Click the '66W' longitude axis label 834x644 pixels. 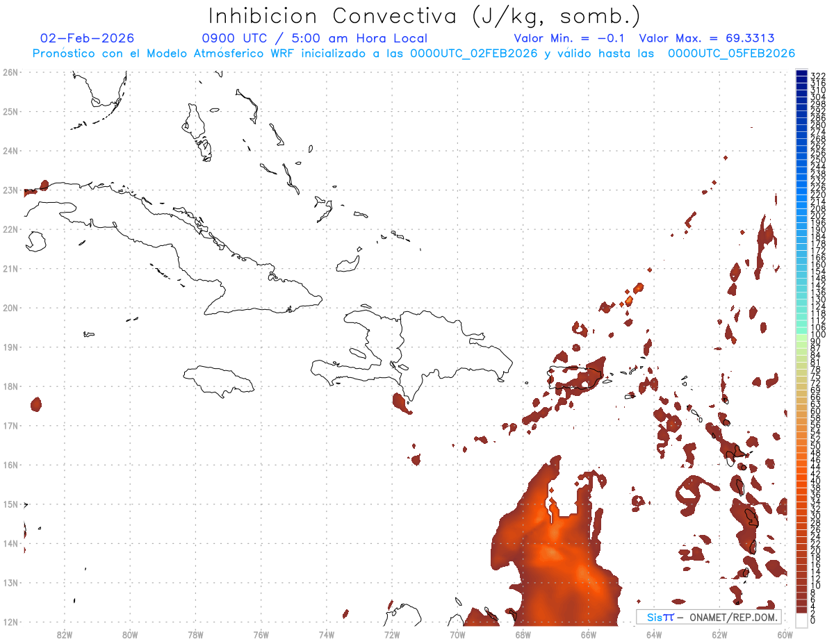(x=589, y=634)
